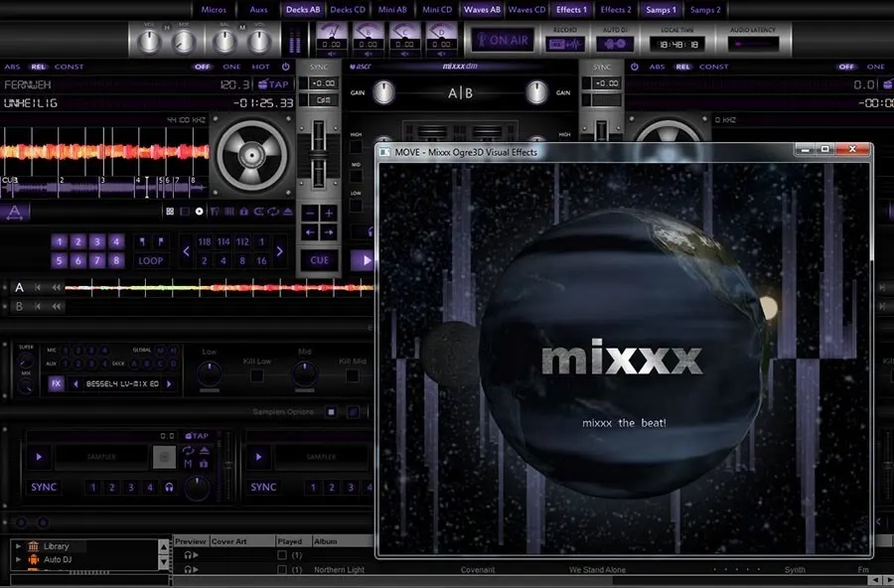Click Deck A grid icon in toolbar

(x=170, y=212)
